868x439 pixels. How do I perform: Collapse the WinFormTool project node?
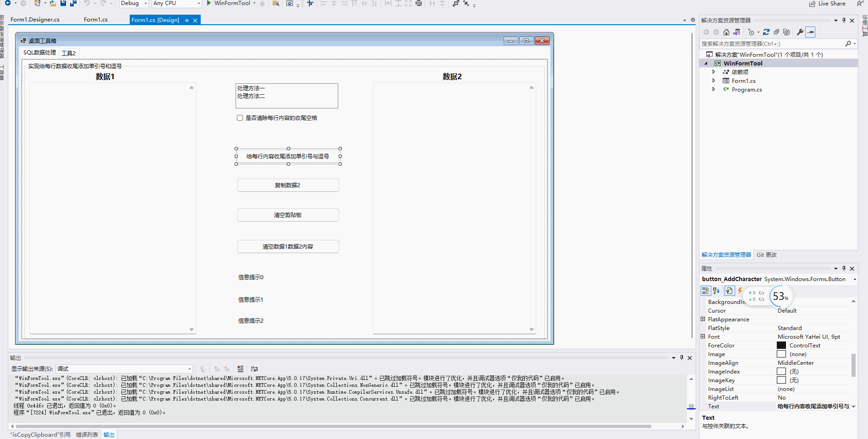[x=706, y=64]
